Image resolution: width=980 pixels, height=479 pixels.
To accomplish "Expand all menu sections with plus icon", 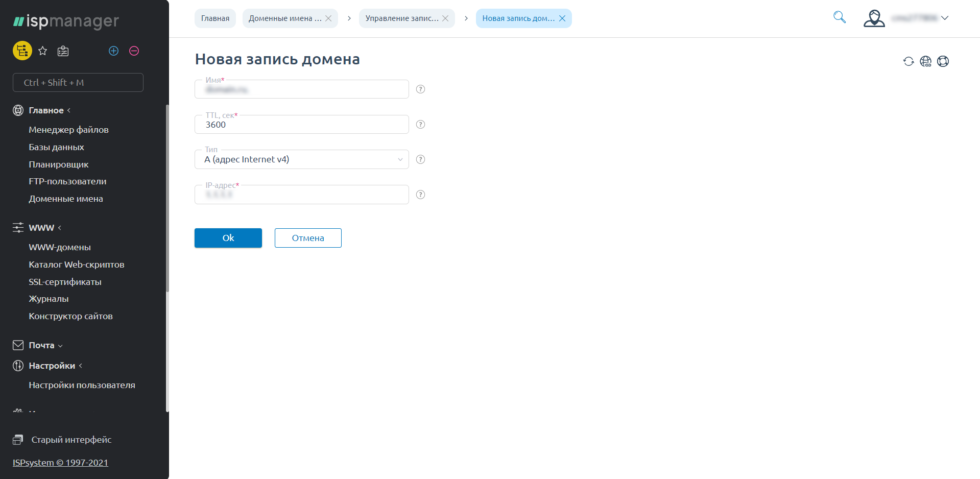I will click(x=113, y=51).
